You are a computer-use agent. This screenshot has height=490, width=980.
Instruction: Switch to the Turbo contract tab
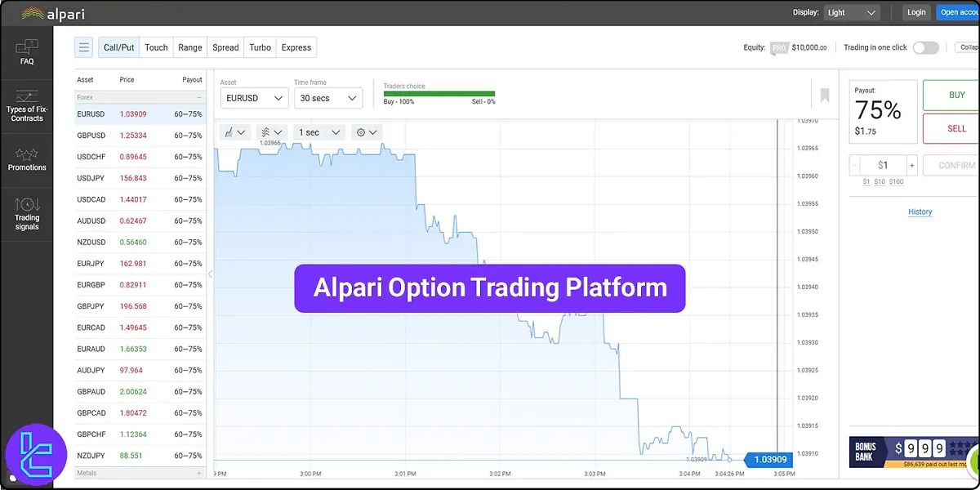[260, 47]
